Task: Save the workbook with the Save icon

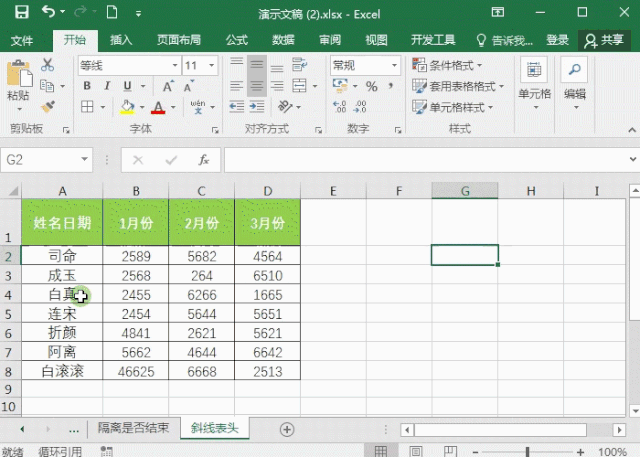Action: (x=22, y=12)
